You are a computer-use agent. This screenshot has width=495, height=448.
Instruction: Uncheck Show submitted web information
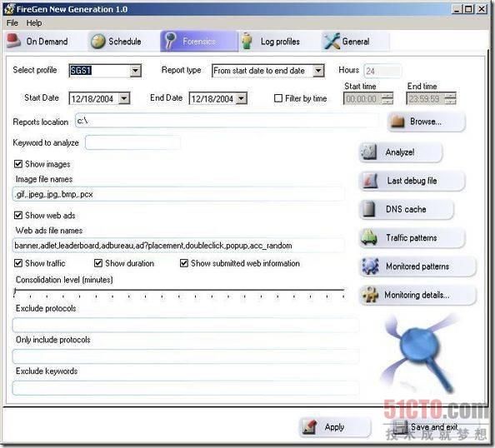(184, 263)
